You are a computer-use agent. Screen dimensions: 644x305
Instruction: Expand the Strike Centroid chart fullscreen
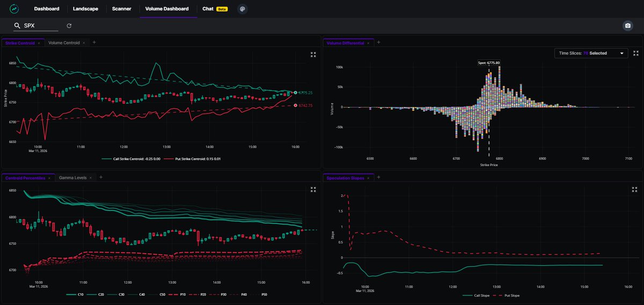[x=313, y=54]
